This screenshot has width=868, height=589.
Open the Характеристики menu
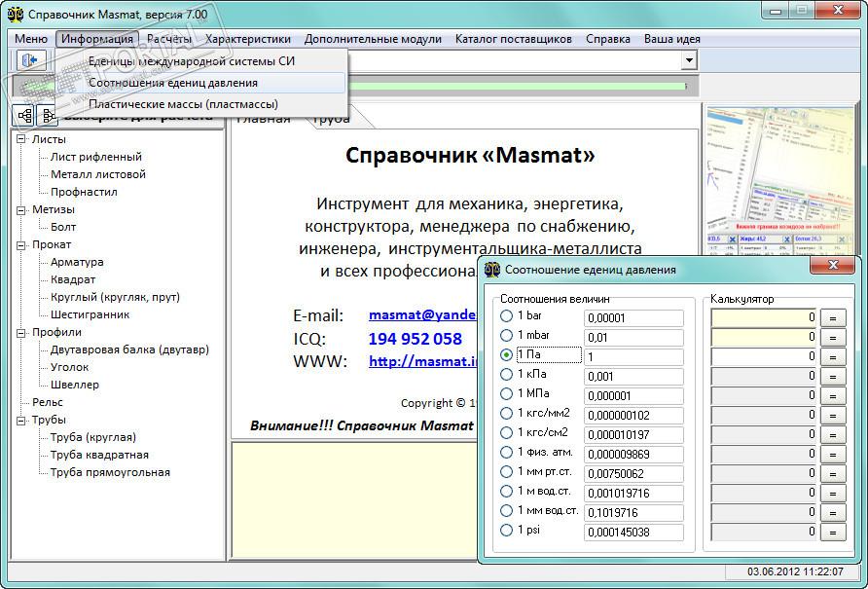248,39
